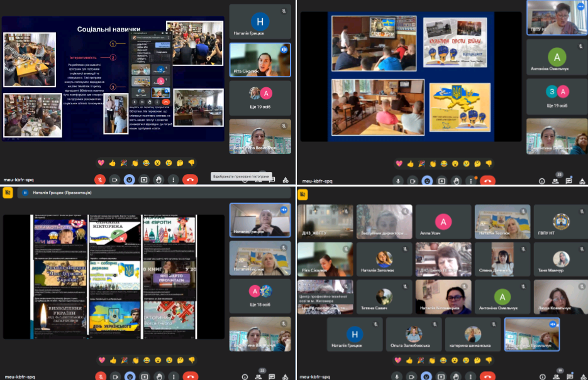Open chat panel in classroom photos window
588x380 pixels.
(569, 180)
